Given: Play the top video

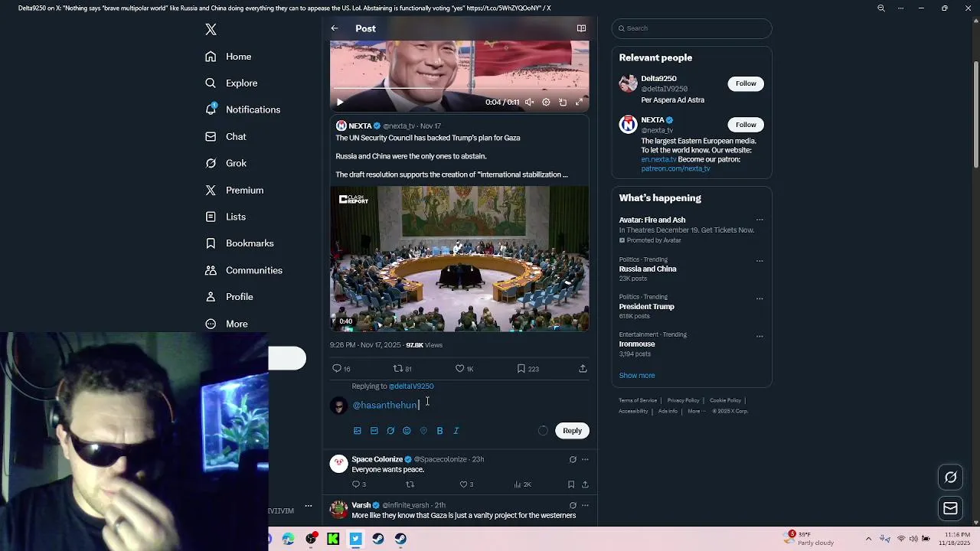Looking at the screenshot, I should [340, 102].
